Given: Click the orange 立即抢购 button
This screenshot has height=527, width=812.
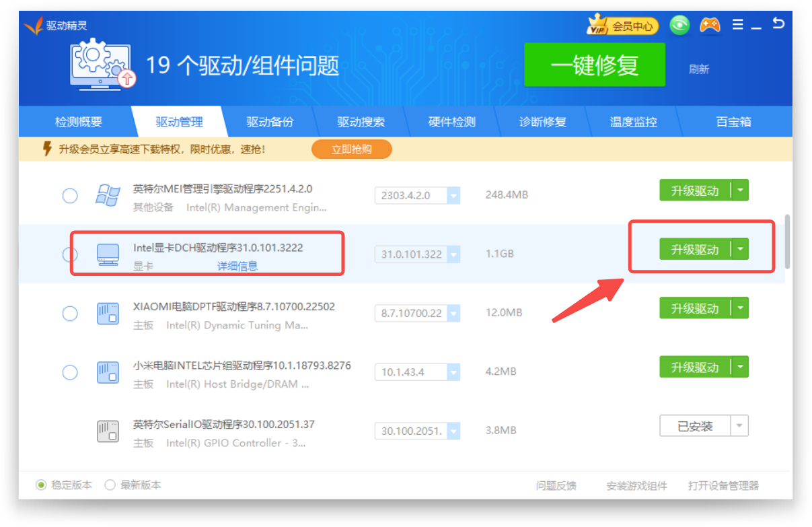Looking at the screenshot, I should click(351, 149).
